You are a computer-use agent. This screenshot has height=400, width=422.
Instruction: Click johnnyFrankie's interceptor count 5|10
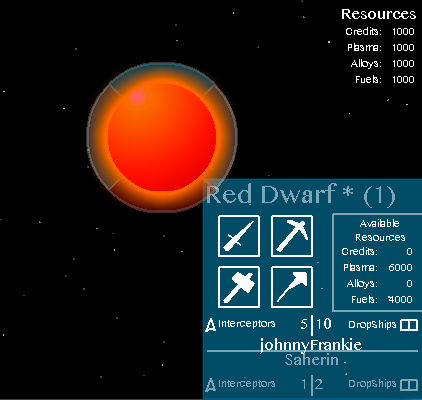click(x=316, y=324)
